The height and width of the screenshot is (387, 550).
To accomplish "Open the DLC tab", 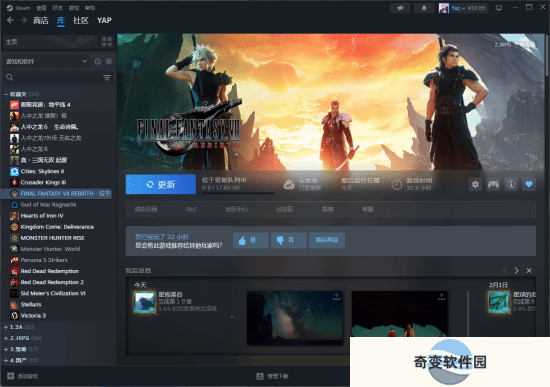I will tap(191, 209).
